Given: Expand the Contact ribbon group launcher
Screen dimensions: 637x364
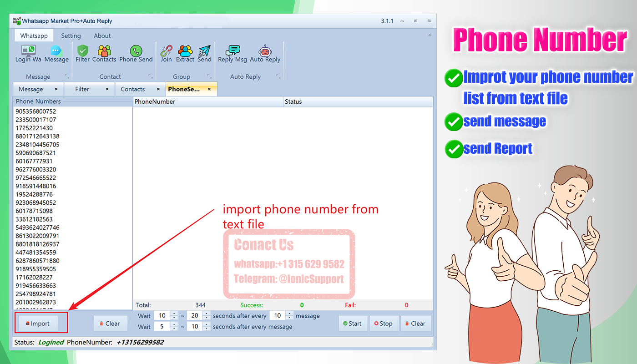Looking at the screenshot, I should (151, 76).
